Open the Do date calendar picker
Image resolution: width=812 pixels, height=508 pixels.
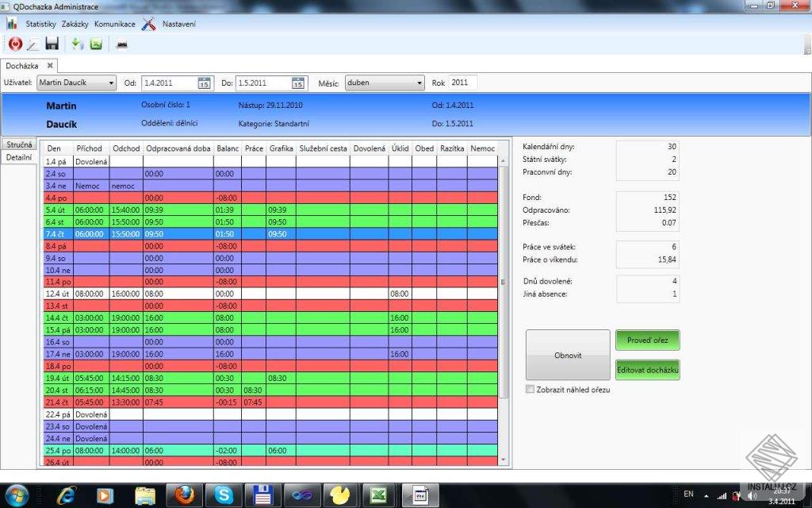coord(298,83)
